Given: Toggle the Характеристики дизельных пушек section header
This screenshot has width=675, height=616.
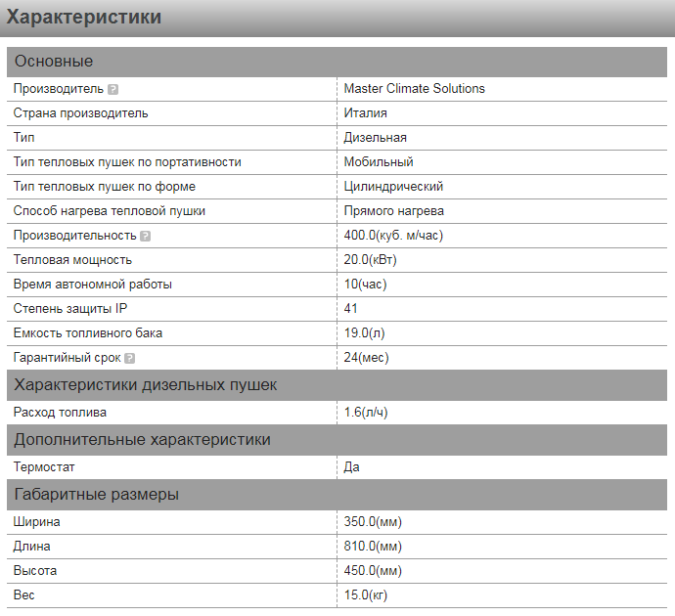Looking at the screenshot, I should pyautogui.click(x=146, y=385).
